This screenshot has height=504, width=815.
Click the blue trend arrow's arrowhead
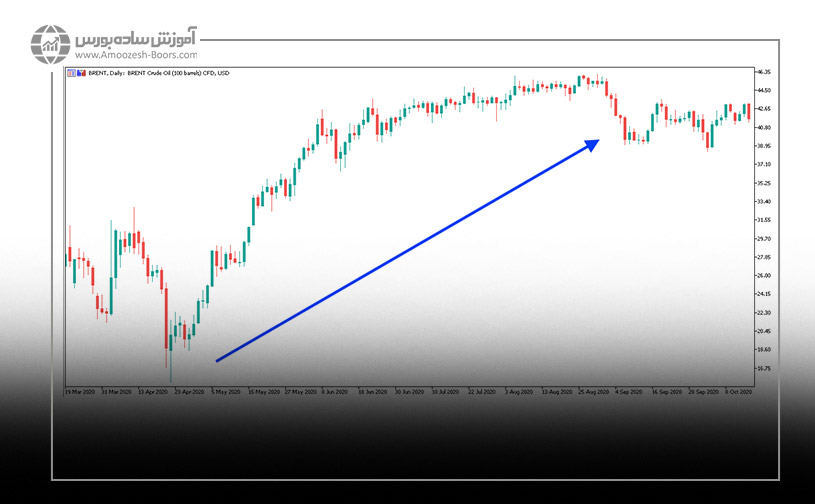pyautogui.click(x=593, y=143)
